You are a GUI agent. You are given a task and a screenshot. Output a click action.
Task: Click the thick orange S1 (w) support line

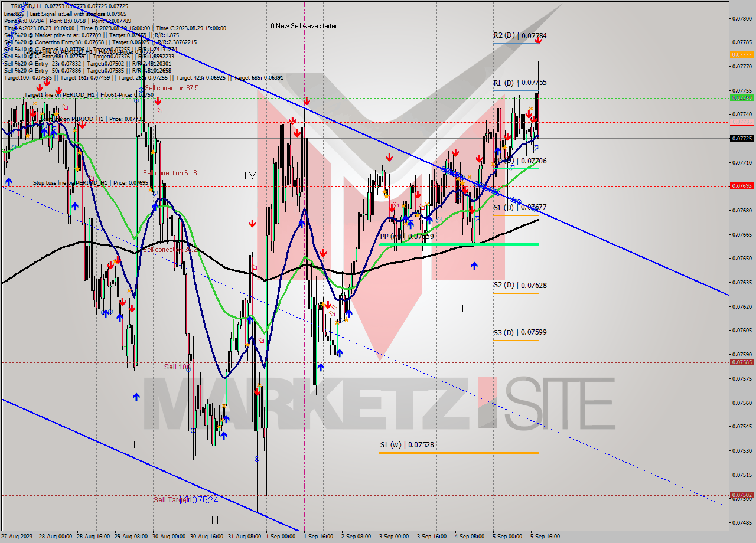pos(459,453)
